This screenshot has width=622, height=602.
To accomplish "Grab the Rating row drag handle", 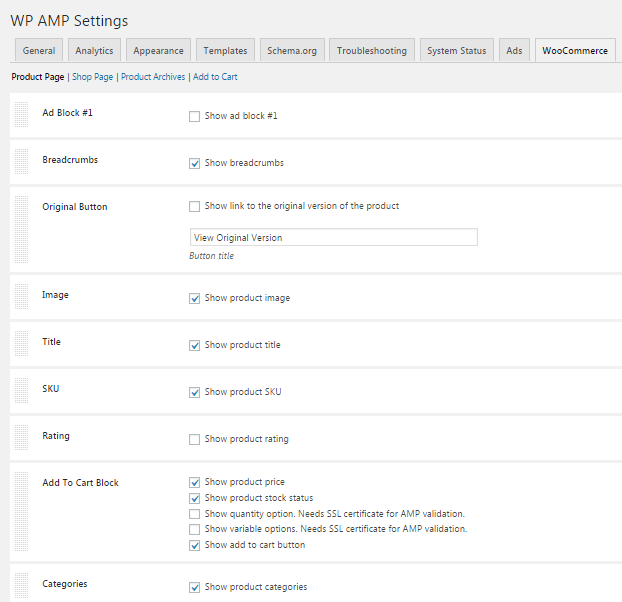I will coord(21,438).
